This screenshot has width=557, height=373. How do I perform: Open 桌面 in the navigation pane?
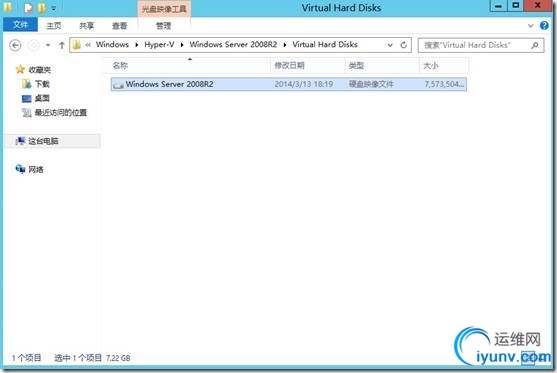click(x=42, y=98)
